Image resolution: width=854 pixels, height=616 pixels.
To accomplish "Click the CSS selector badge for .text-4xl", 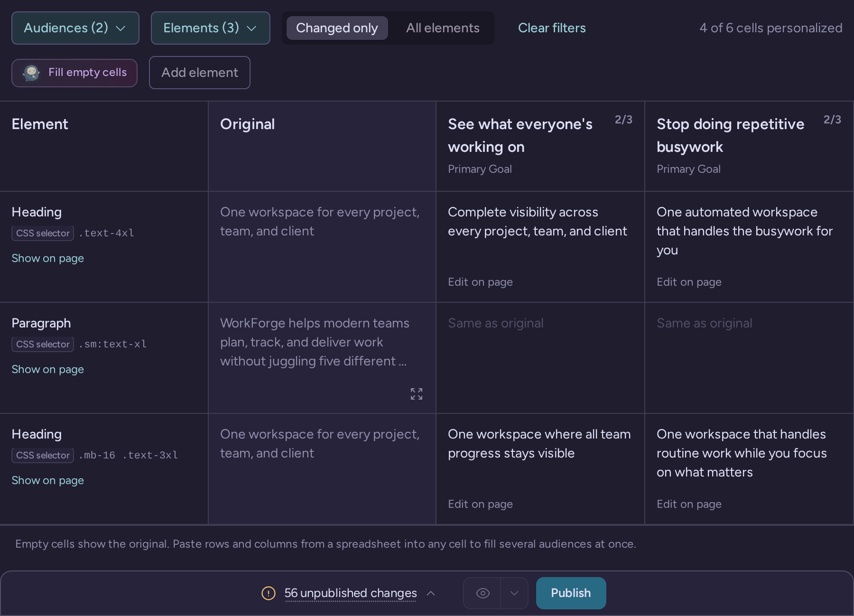I will [43, 233].
